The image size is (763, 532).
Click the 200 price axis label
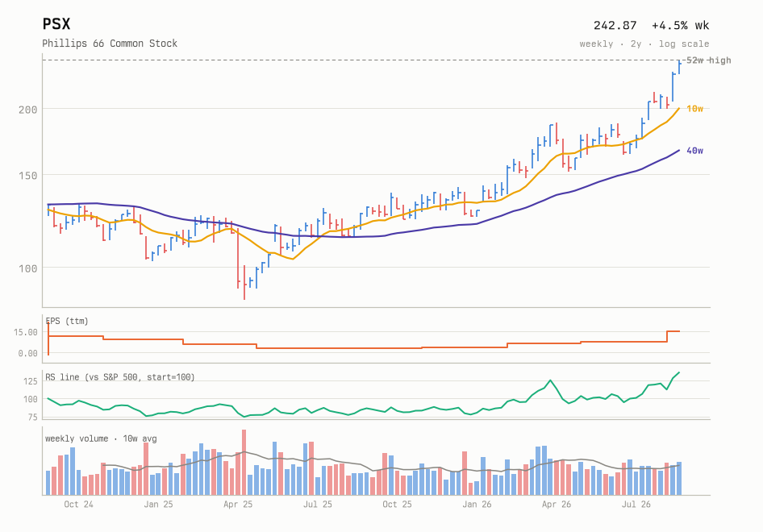tap(27, 110)
